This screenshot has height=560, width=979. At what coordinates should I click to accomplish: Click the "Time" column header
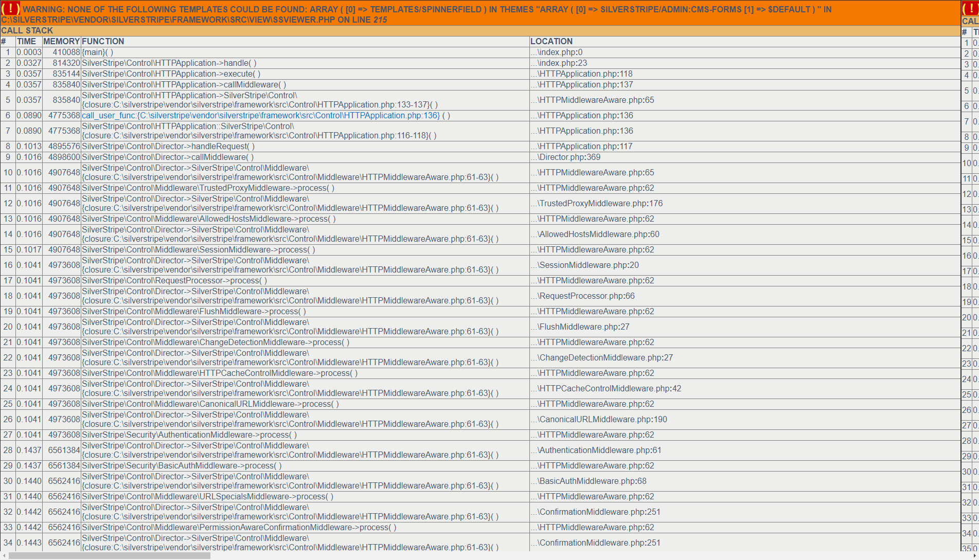click(26, 42)
